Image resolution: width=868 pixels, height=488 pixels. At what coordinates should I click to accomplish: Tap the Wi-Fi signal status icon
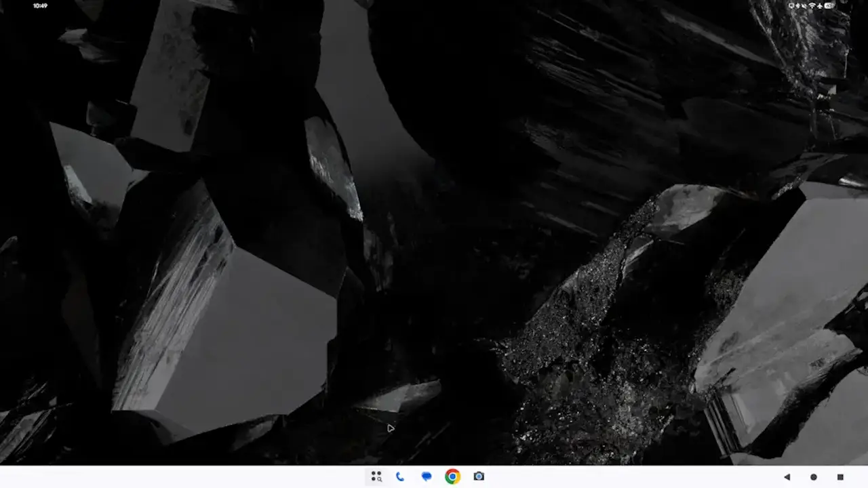pos(812,5)
